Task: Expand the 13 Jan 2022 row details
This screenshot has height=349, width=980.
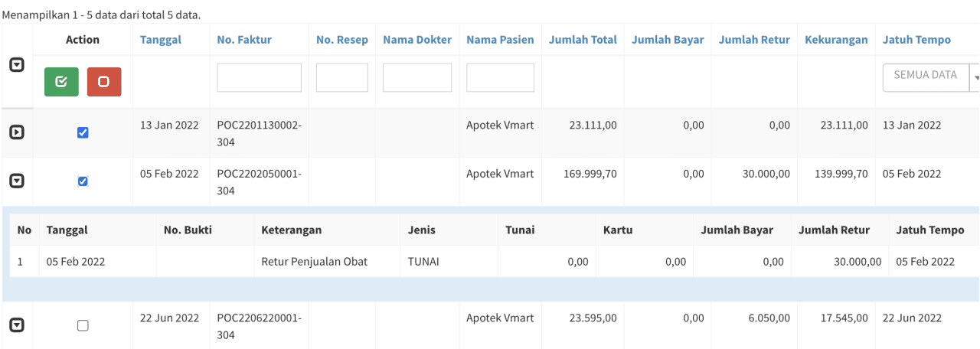Action: click(x=16, y=132)
